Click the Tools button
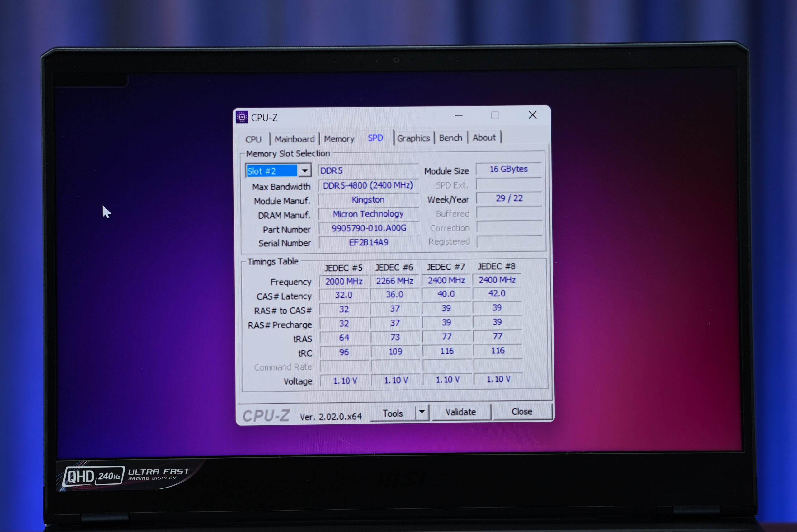This screenshot has width=797, height=532. (393, 413)
